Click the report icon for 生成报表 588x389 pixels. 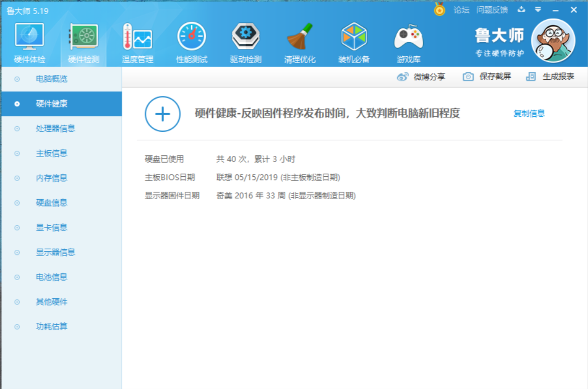click(x=531, y=77)
